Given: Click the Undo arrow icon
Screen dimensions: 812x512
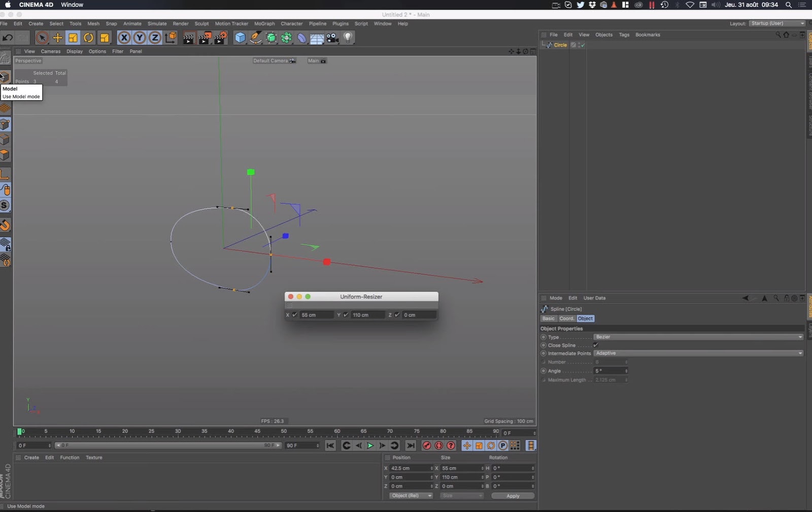Looking at the screenshot, I should click(x=8, y=38).
